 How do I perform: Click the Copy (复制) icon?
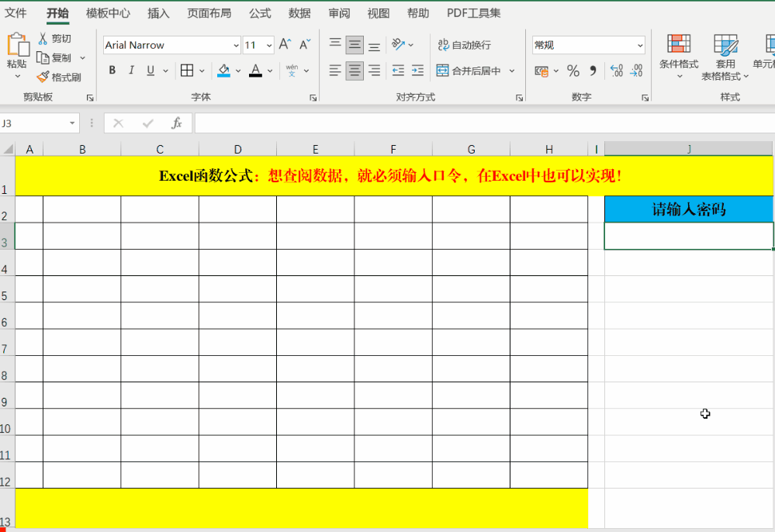43,58
